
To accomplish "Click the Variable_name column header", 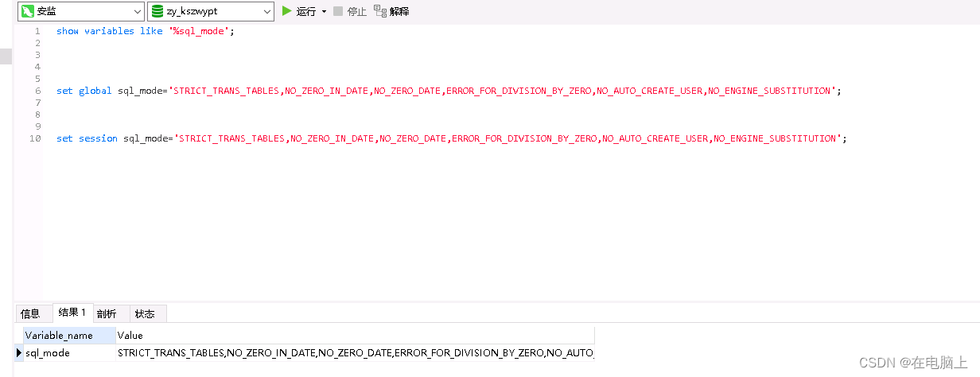I will 69,335.
